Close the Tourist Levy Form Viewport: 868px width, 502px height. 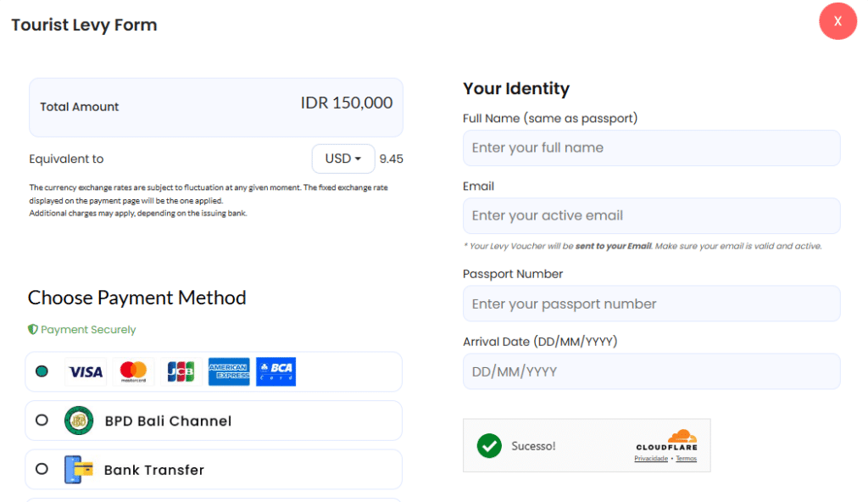[x=837, y=21]
